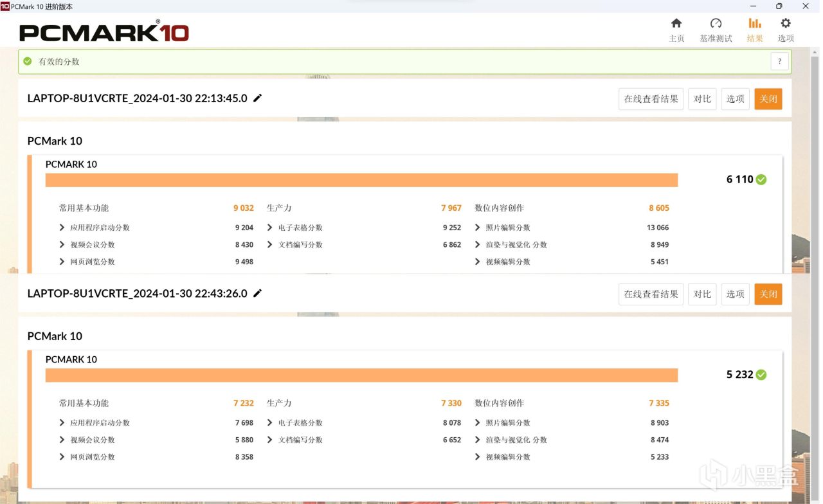Click the gauge icon for 基准测试

click(x=716, y=23)
